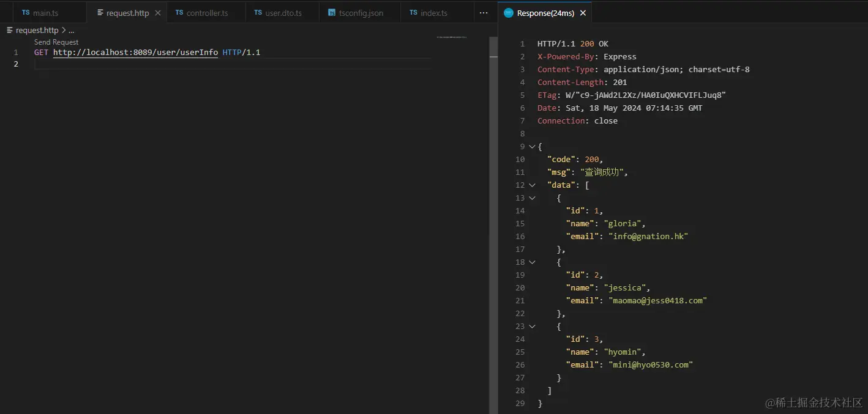This screenshot has width=868, height=414.
Task: Switch to the tsconfig.json tab
Action: tap(361, 13)
